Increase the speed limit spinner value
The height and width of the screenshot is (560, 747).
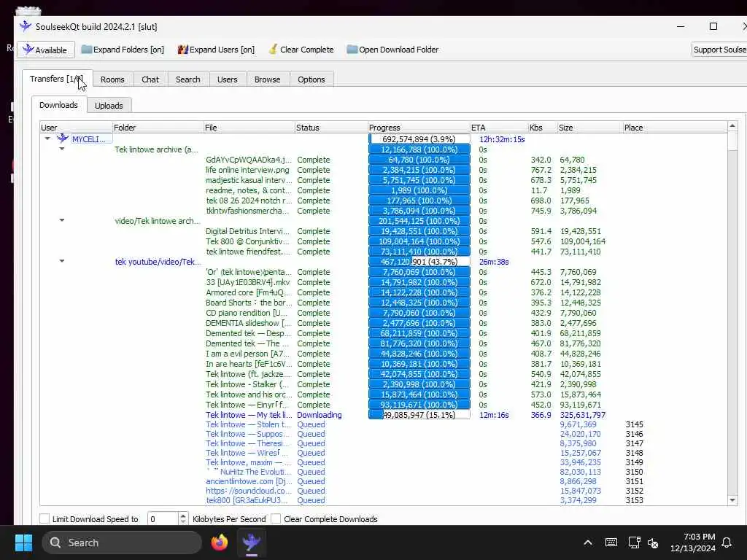(x=183, y=516)
